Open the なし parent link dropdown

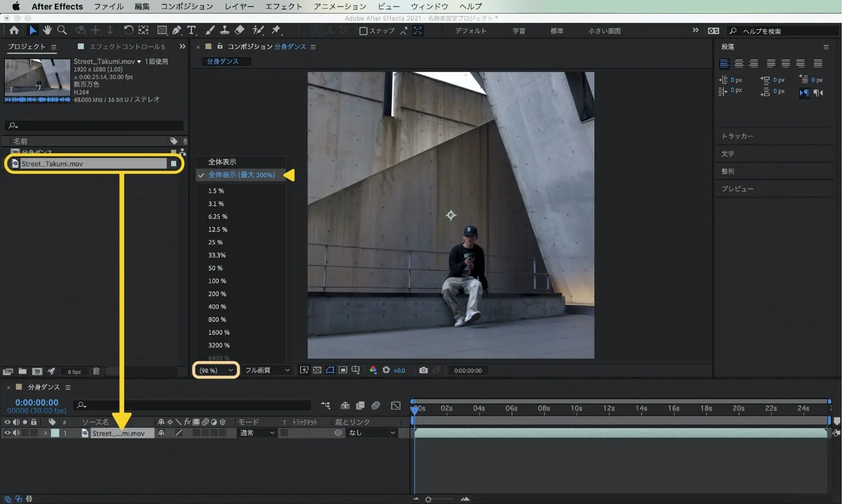pos(372,433)
